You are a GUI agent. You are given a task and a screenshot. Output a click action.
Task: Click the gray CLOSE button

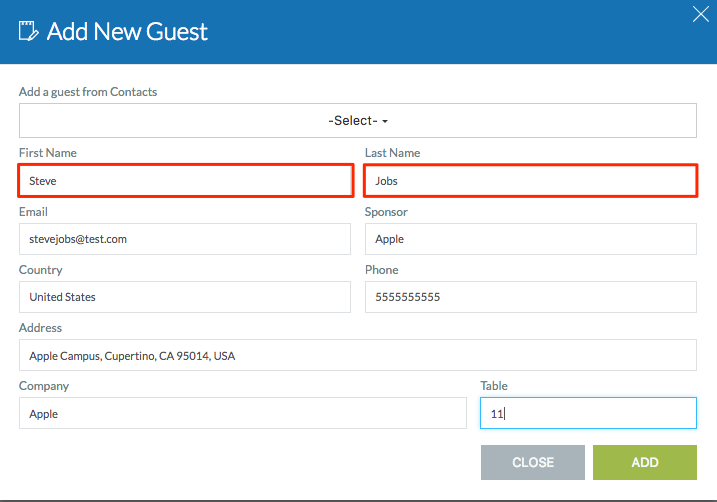click(533, 462)
